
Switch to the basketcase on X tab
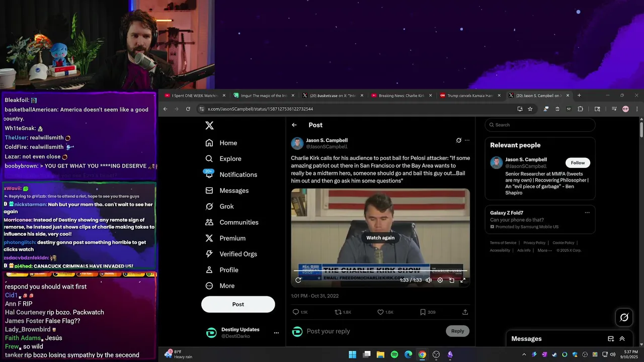click(x=333, y=96)
